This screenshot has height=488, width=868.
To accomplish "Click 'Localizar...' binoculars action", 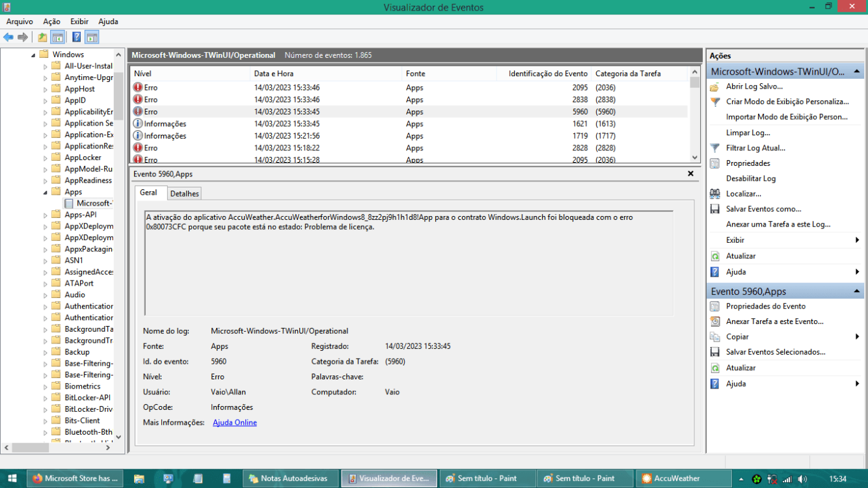I will (x=743, y=194).
